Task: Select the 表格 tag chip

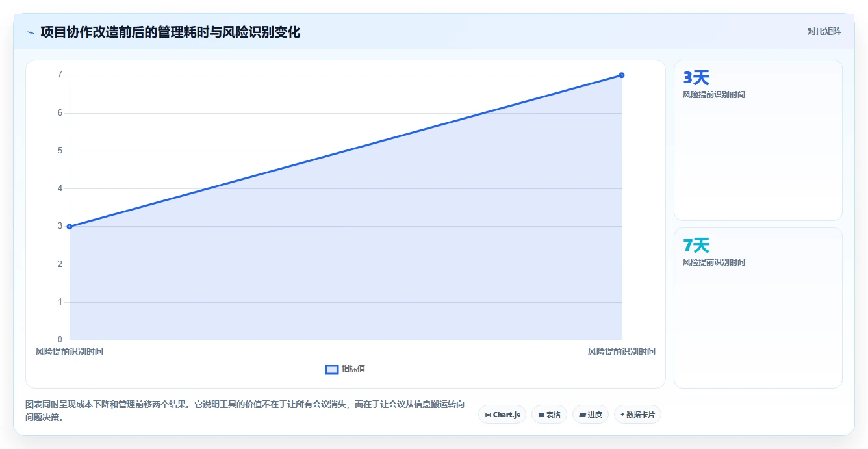Action: [549, 415]
